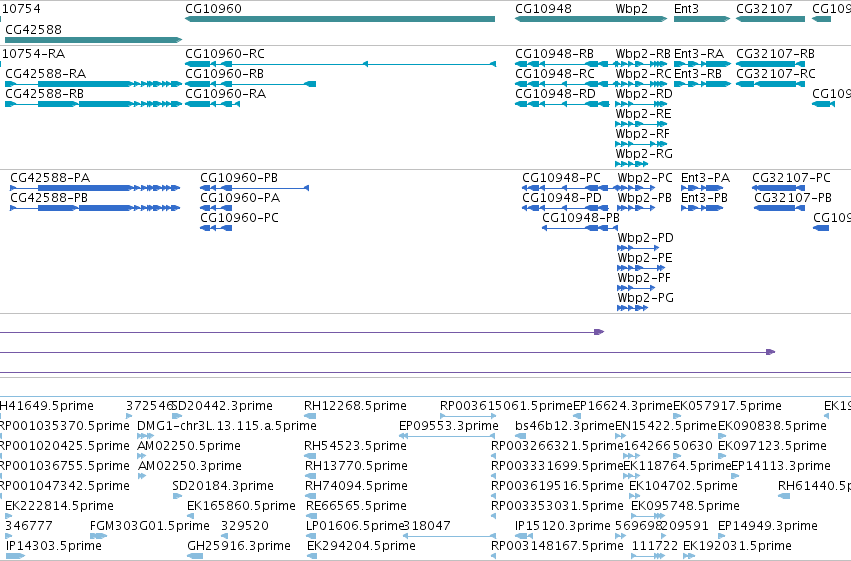Click protein Wbp2-PF

coord(644,278)
